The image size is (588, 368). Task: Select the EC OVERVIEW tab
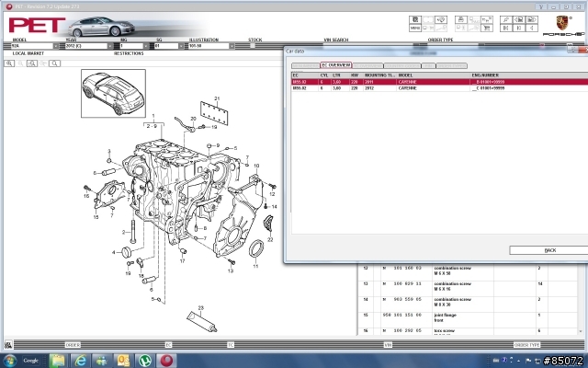335,65
